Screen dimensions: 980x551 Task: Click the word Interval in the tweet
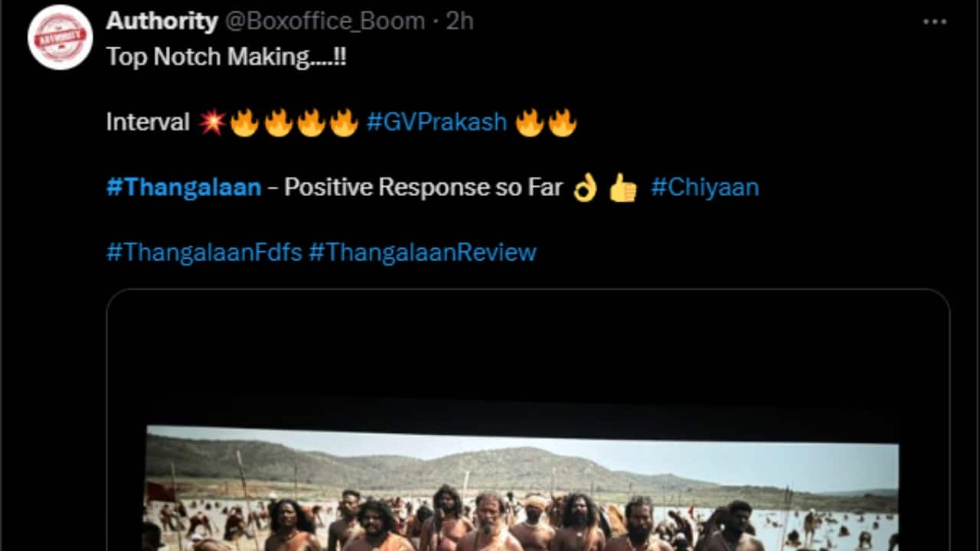pyautogui.click(x=148, y=122)
